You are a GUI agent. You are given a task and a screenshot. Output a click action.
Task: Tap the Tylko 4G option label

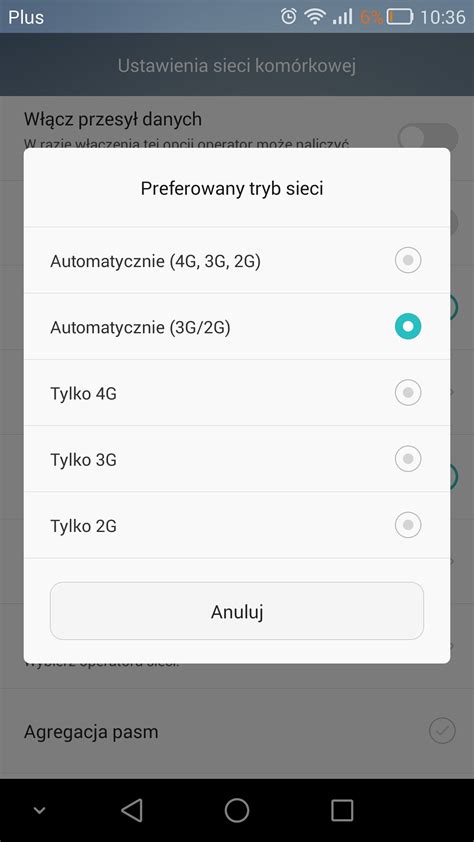83,394
